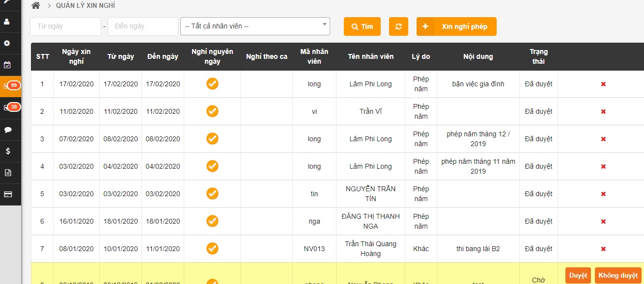The image size is (644, 284).
Task: Click the 'Tìm' search button
Action: tap(362, 26)
